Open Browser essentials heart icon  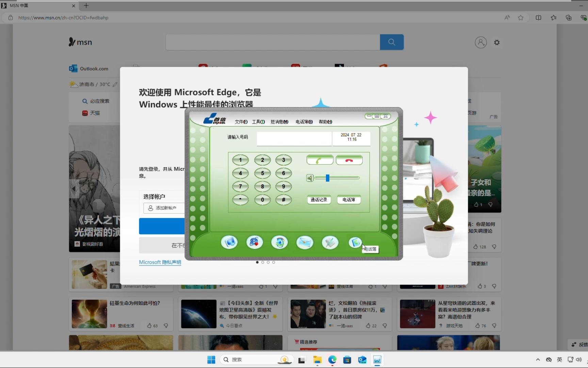click(584, 18)
